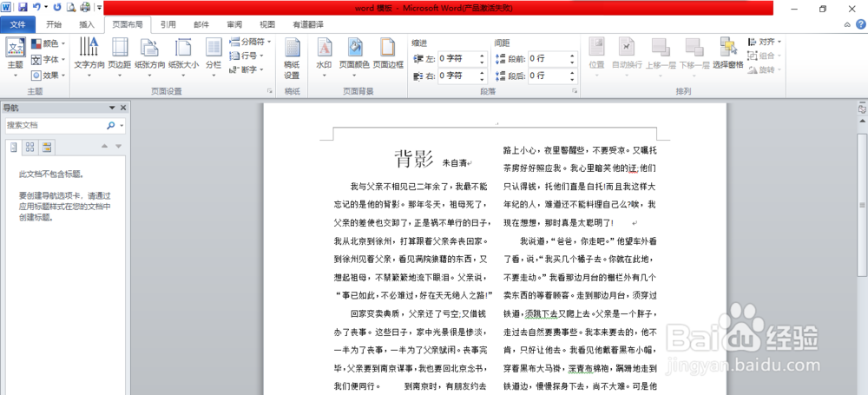Click spacing before (段前) value field
This screenshot has width=868, height=395.
pyautogui.click(x=546, y=59)
